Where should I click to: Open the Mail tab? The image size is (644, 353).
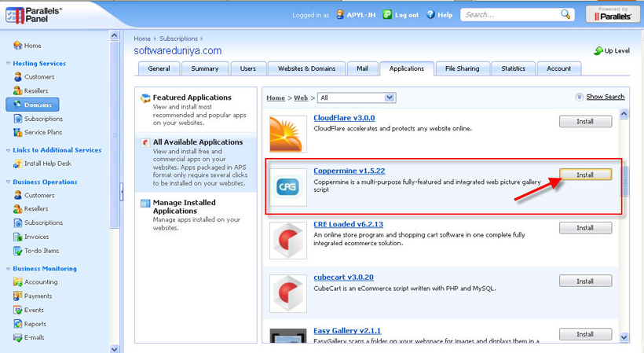(362, 68)
